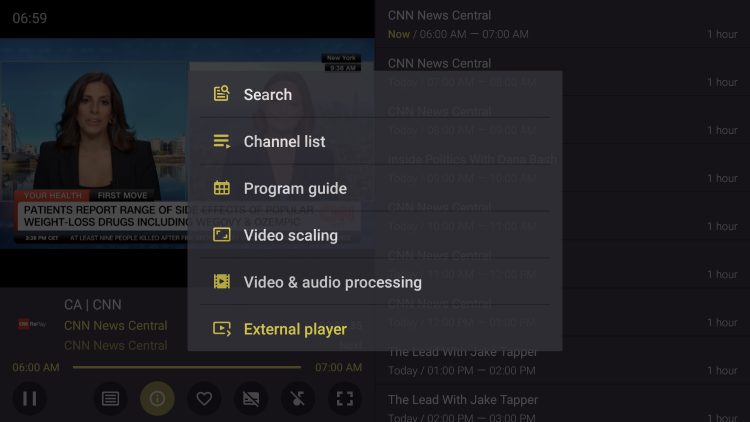Select Channel list menu entry
Image resolution: width=750 pixels, height=422 pixels.
pyautogui.click(x=375, y=141)
